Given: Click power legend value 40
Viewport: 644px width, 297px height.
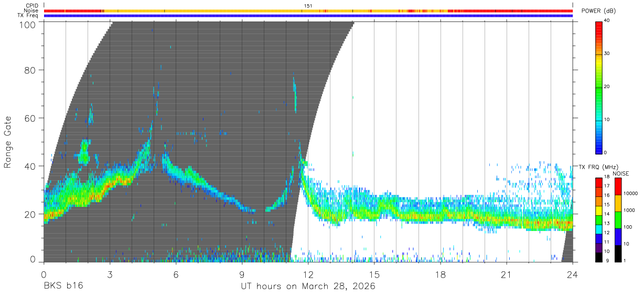Looking at the screenshot, I should [607, 21].
